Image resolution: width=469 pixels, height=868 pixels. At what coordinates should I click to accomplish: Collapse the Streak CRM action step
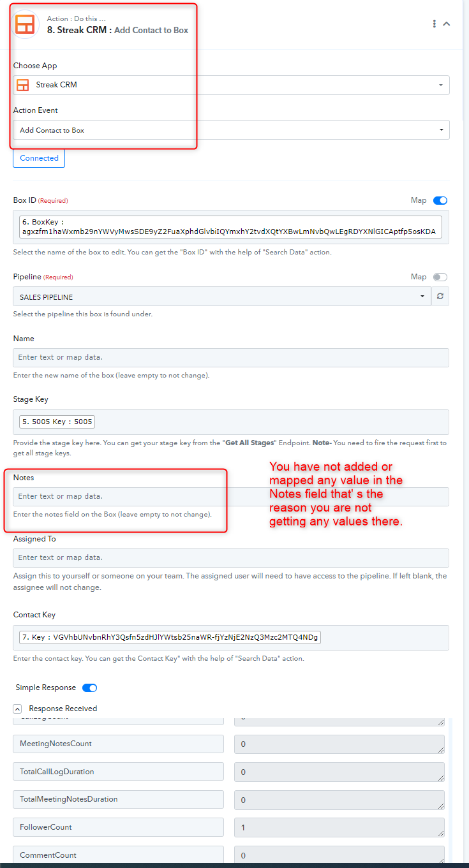(x=447, y=24)
